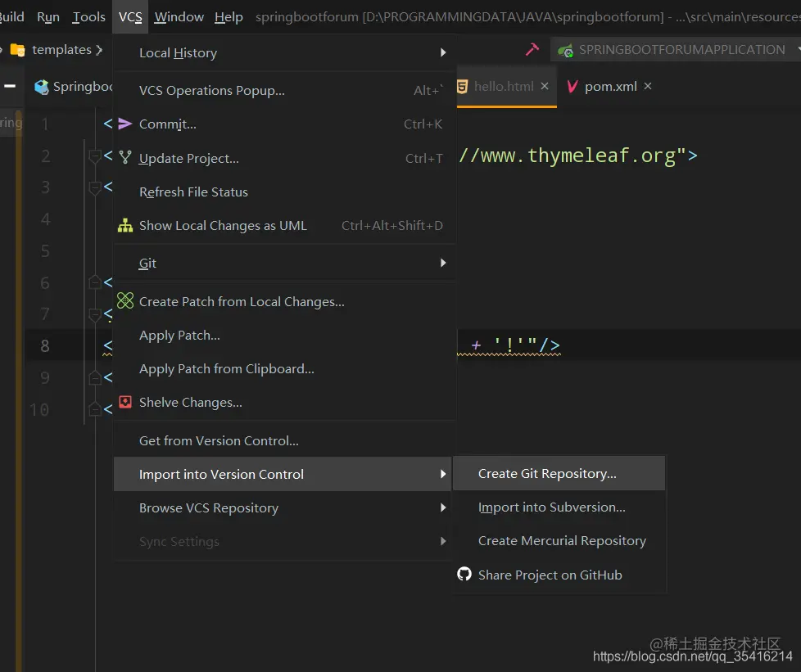Close the open VCS menu
This screenshot has height=672, width=801.
(x=130, y=17)
